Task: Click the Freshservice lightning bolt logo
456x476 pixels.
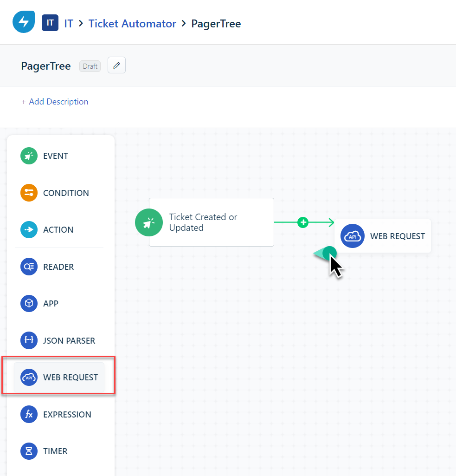Action: coord(24,22)
